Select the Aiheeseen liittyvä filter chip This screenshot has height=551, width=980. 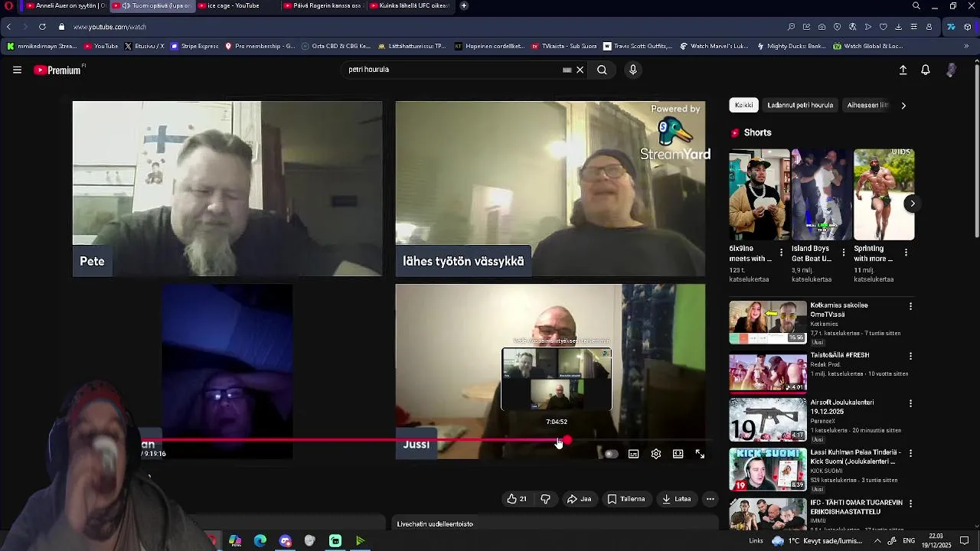tap(867, 106)
